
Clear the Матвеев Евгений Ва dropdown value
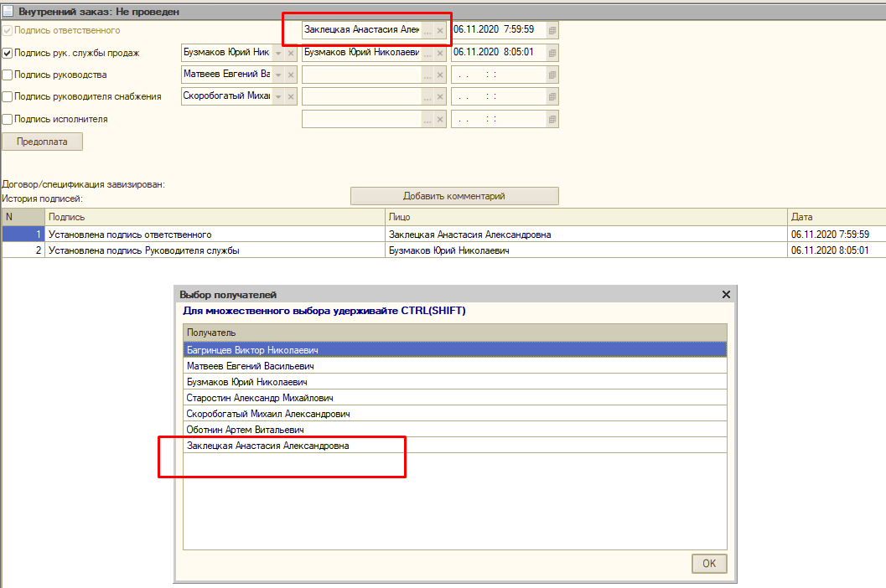pos(290,75)
